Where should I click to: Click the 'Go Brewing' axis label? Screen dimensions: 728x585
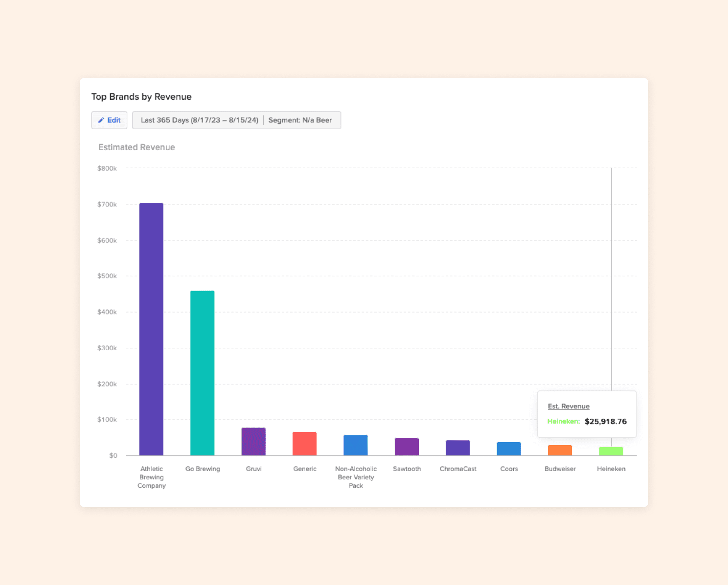203,469
